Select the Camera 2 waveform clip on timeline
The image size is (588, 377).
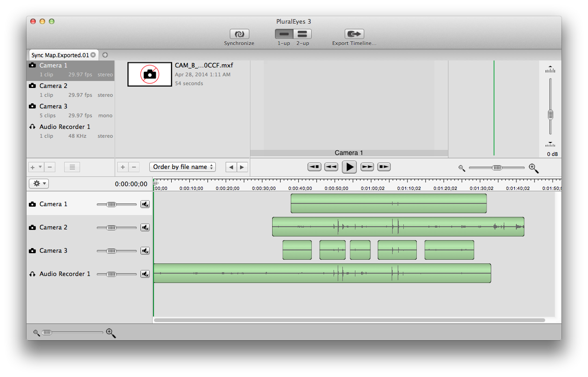(x=398, y=227)
